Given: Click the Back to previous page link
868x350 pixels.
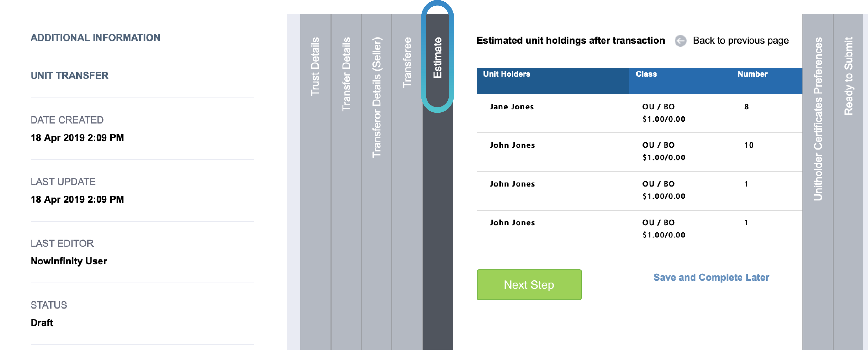Looking at the screenshot, I should click(740, 41).
